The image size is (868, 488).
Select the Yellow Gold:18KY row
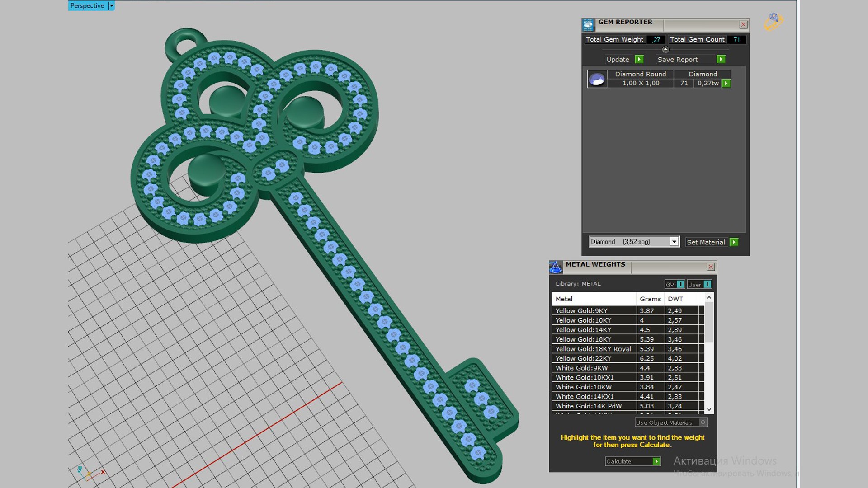(627, 339)
